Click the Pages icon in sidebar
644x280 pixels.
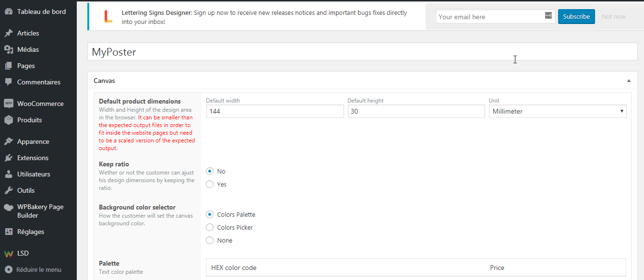point(9,66)
